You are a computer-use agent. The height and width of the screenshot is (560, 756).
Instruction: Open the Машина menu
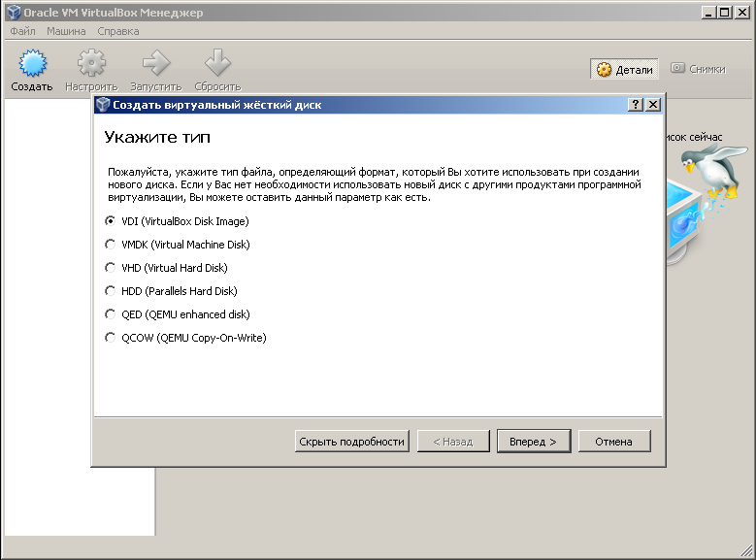pos(66,31)
